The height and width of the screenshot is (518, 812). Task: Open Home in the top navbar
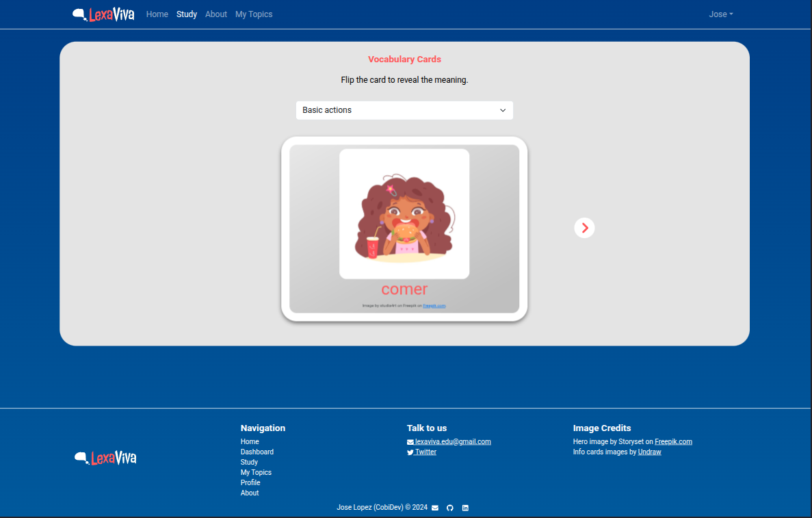point(157,14)
